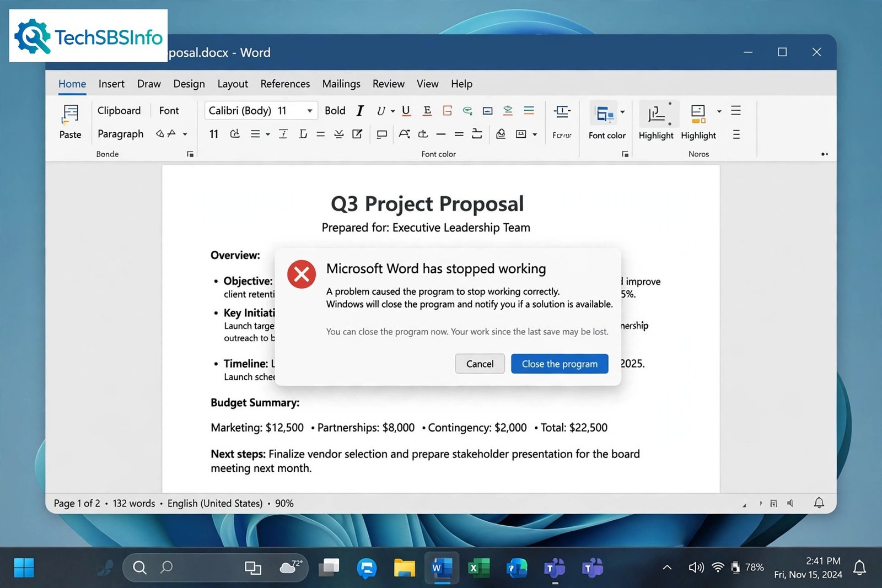This screenshot has width=882, height=588.
Task: Open the Bonde group dialog launcher
Action: (190, 154)
